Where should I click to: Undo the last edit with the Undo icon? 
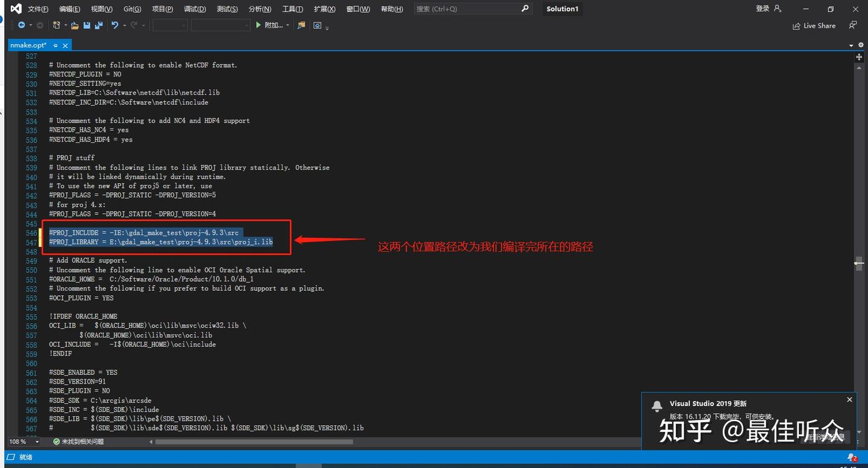coord(115,25)
